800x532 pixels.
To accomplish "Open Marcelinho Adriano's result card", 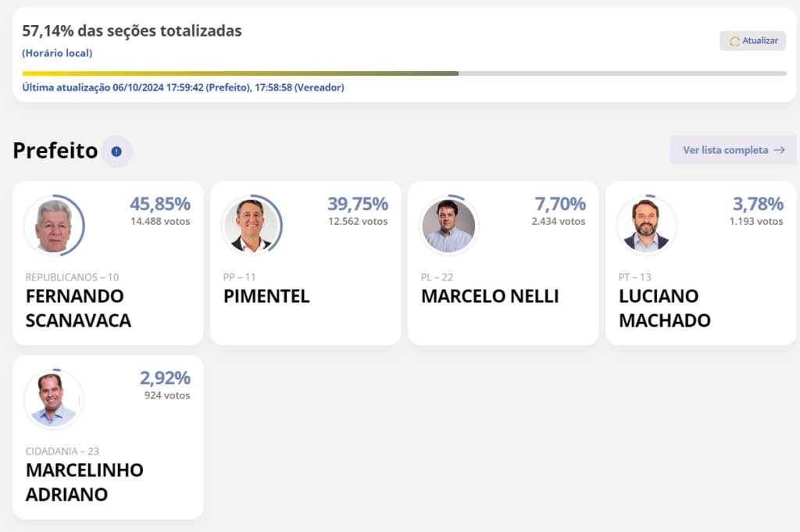I will click(108, 437).
